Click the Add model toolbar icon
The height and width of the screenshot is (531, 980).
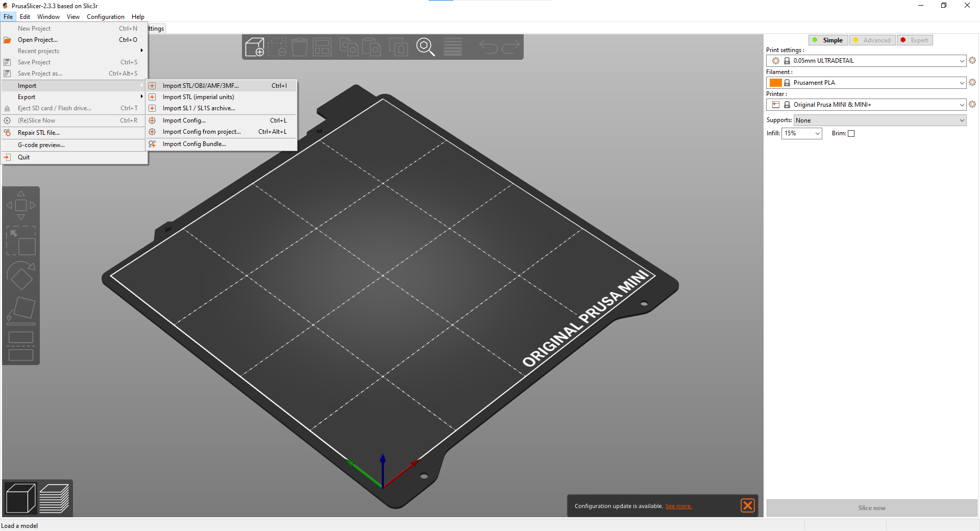(255, 47)
